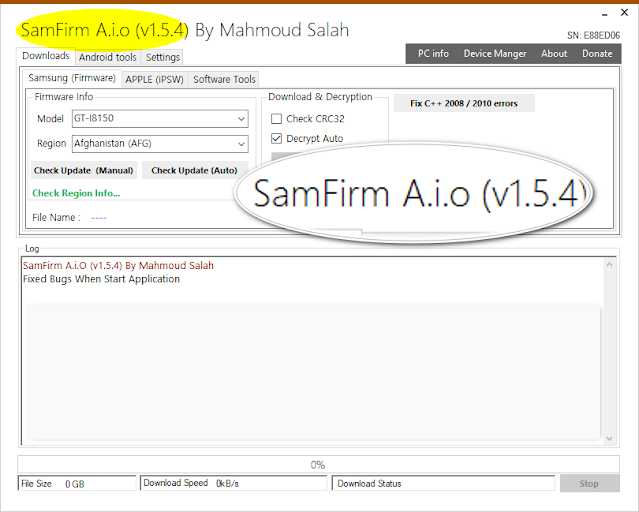Select the Downloads tab
The height and width of the screenshot is (512, 639).
[46, 55]
